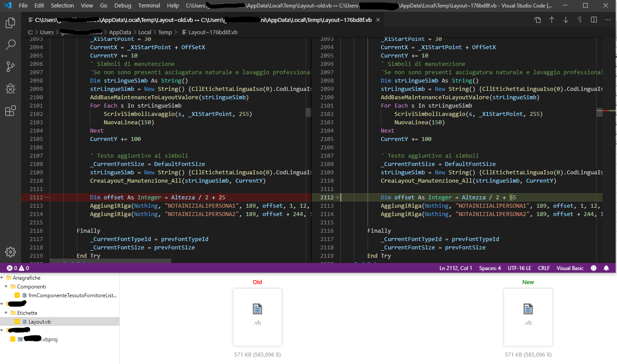Open the Terminal menu

click(x=149, y=6)
